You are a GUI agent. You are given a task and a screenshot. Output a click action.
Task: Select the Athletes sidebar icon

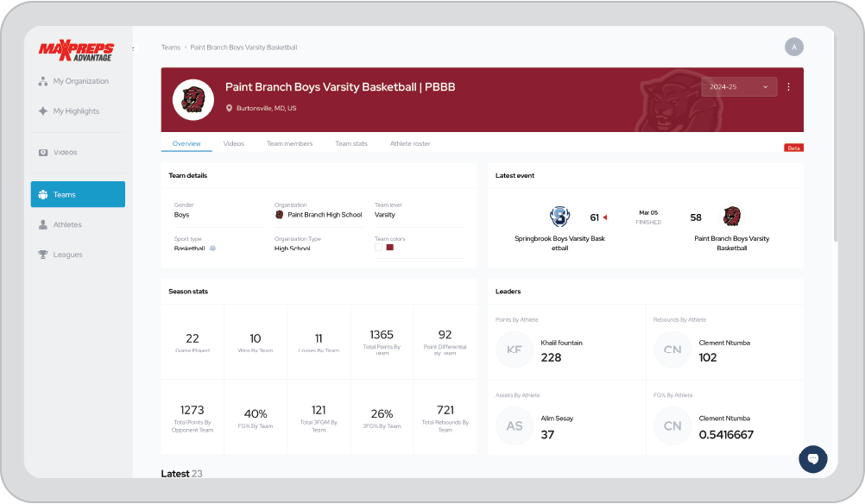(43, 224)
